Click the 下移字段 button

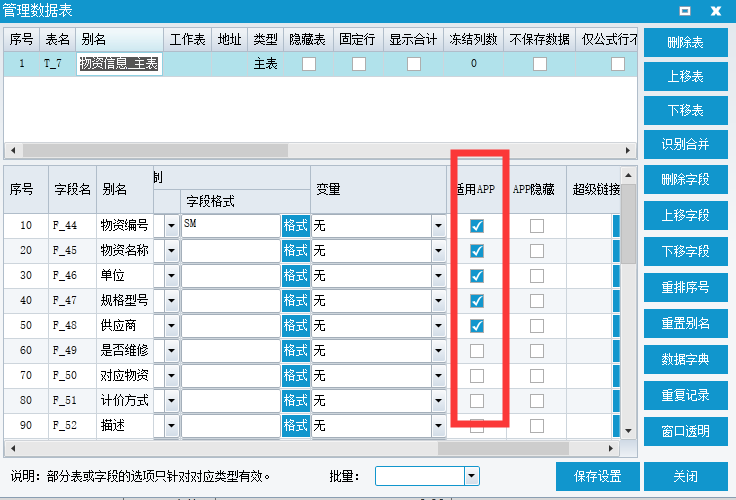tap(685, 251)
